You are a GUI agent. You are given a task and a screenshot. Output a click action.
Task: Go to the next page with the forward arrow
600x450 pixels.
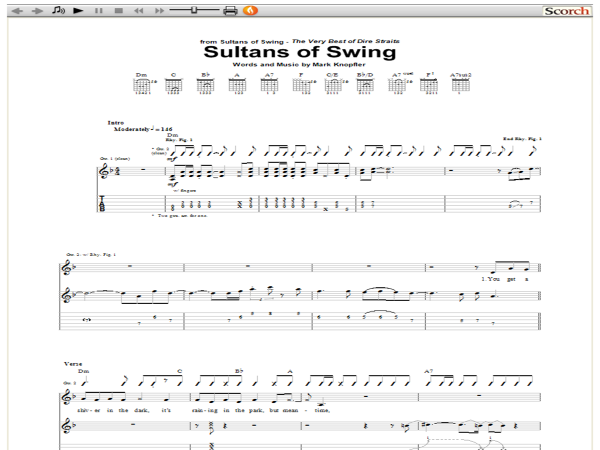pos(37,11)
